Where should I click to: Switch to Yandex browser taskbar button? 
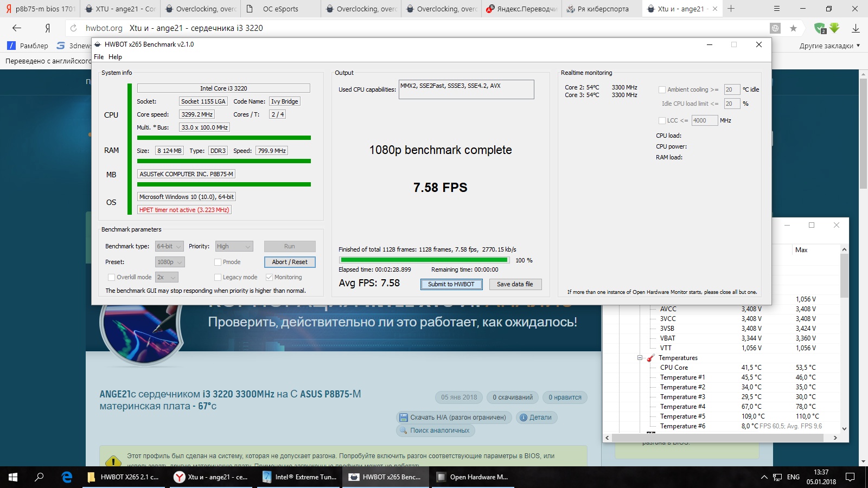[x=210, y=477]
